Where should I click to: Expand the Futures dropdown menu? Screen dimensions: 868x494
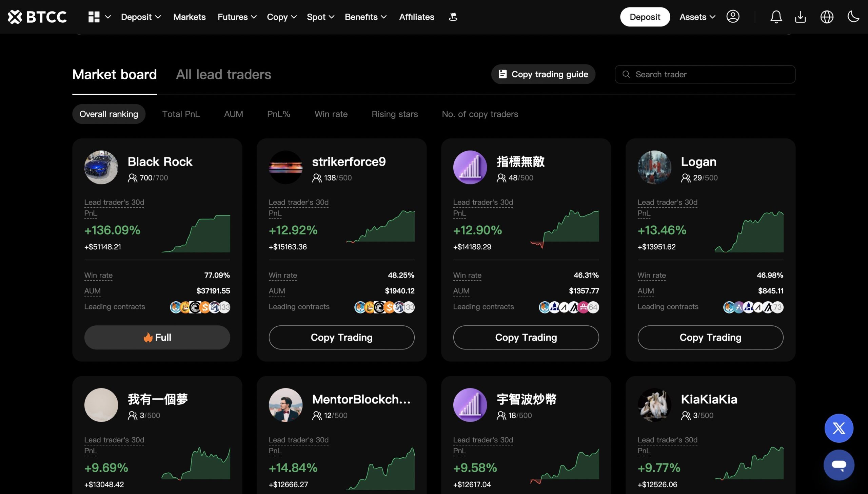pyautogui.click(x=237, y=17)
